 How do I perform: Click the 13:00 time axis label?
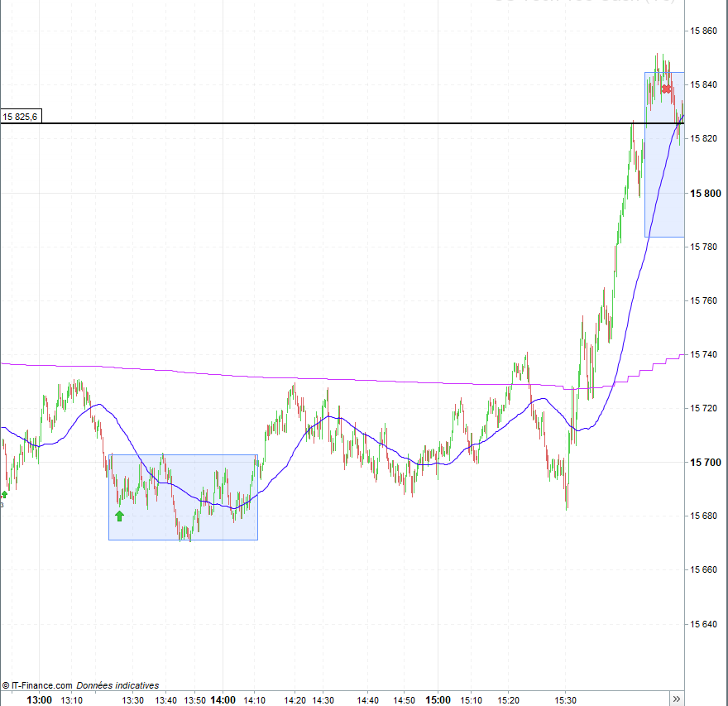(x=39, y=700)
